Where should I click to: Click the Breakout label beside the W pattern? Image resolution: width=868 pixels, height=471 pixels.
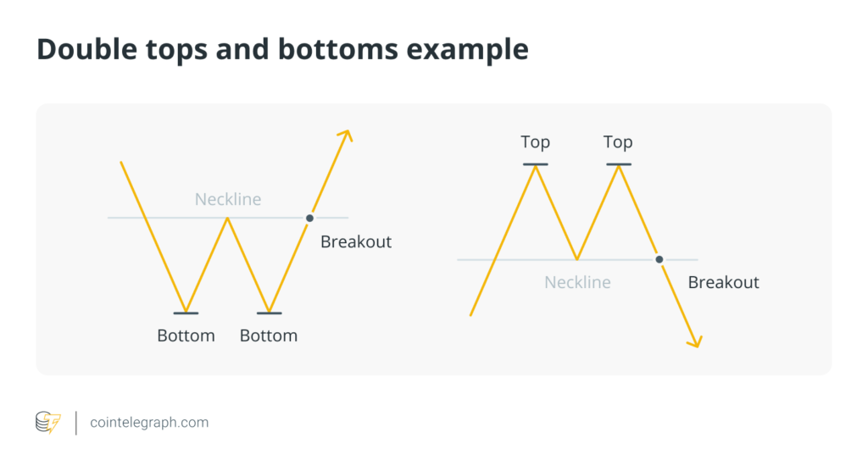(356, 242)
